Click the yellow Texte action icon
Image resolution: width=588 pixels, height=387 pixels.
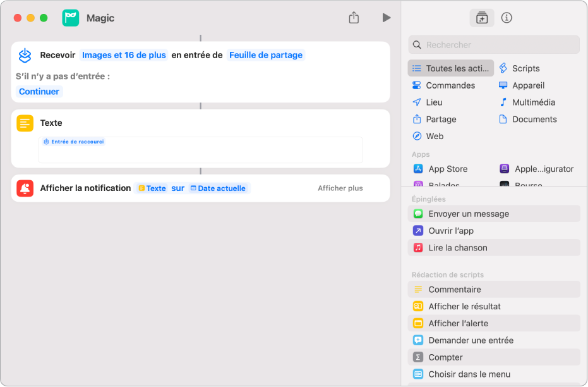(25, 123)
